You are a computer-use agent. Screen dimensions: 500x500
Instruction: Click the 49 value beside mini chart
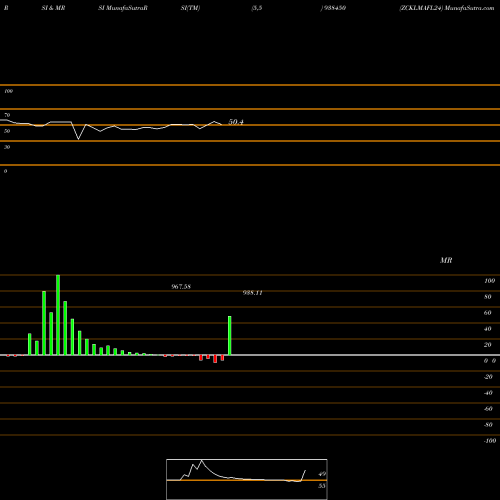coord(322,474)
